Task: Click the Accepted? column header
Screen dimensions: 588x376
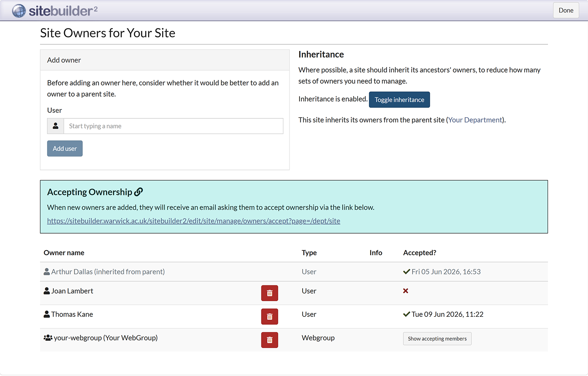Action: 420,252
